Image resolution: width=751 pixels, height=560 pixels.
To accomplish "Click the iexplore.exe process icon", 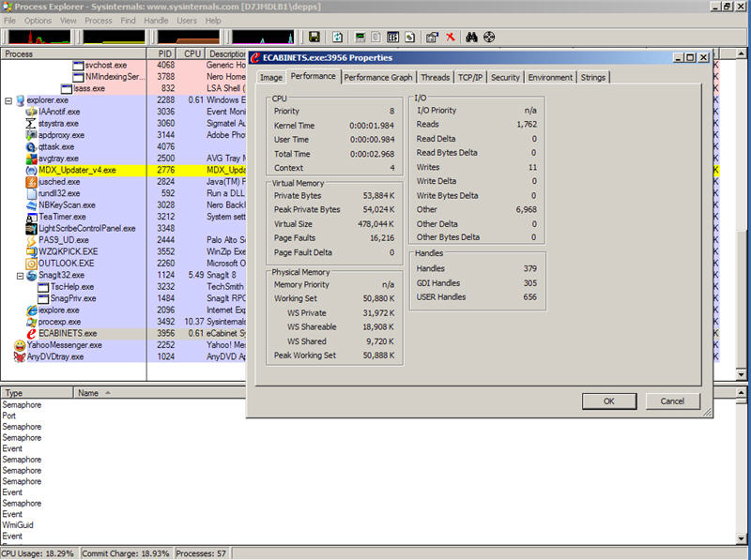I will coord(31,310).
